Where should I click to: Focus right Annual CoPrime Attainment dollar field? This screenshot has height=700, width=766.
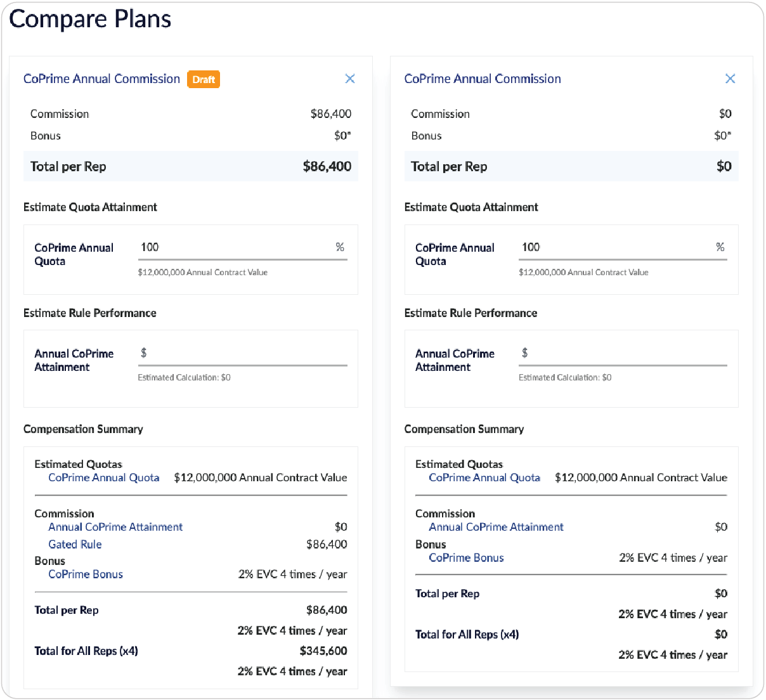click(x=623, y=354)
